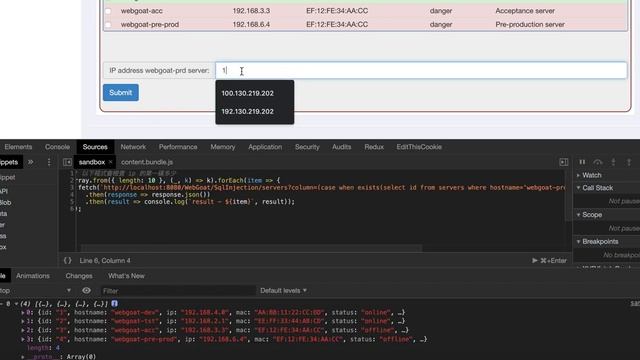Switch to the content.bundle.js file tab

pos(147,162)
